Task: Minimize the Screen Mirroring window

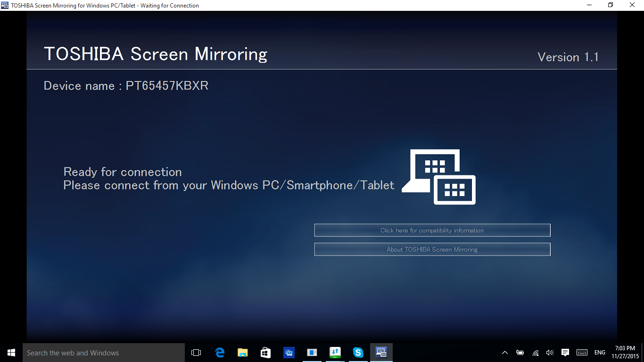Action: (x=590, y=5)
